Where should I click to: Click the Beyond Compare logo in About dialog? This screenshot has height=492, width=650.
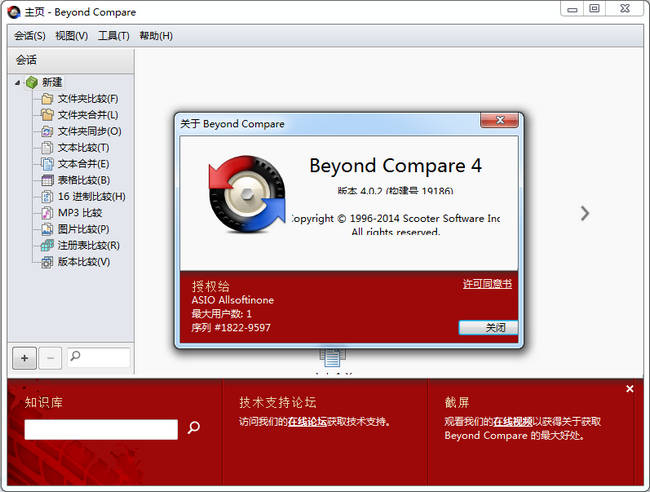[247, 194]
